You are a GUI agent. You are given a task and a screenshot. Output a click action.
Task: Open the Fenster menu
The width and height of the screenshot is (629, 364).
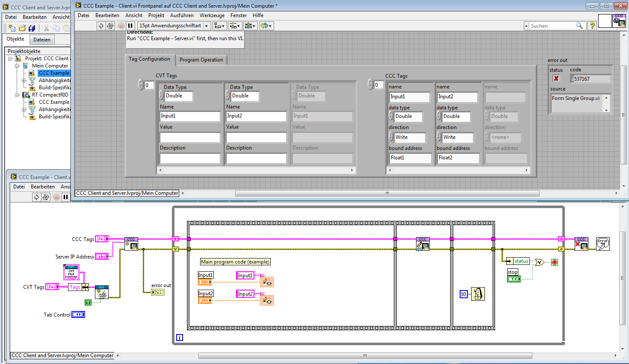[x=239, y=15]
